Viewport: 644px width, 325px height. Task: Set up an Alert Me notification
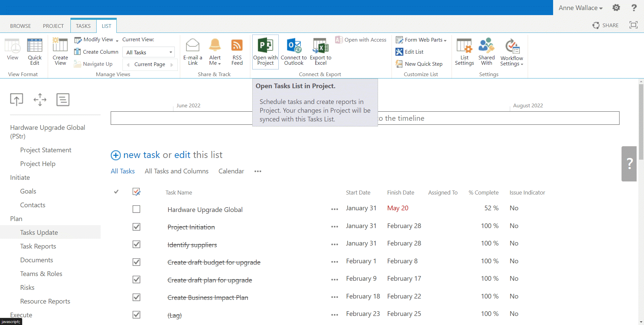[215, 52]
